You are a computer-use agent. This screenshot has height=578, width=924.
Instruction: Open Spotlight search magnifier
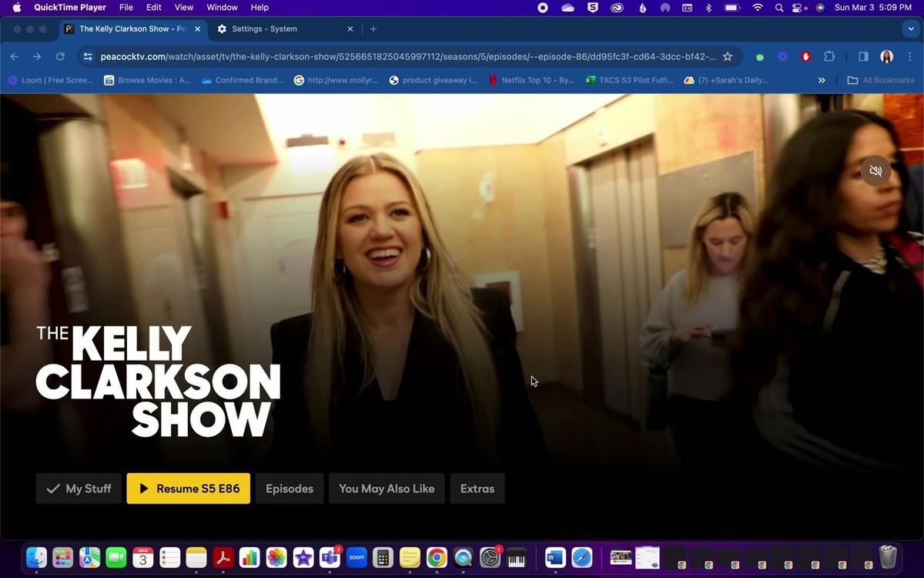click(x=779, y=8)
